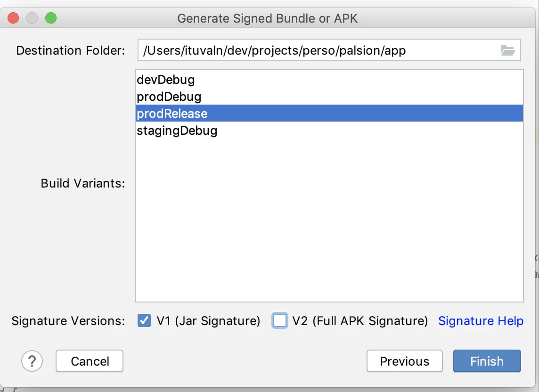Select the devDebug build variant

[166, 80]
